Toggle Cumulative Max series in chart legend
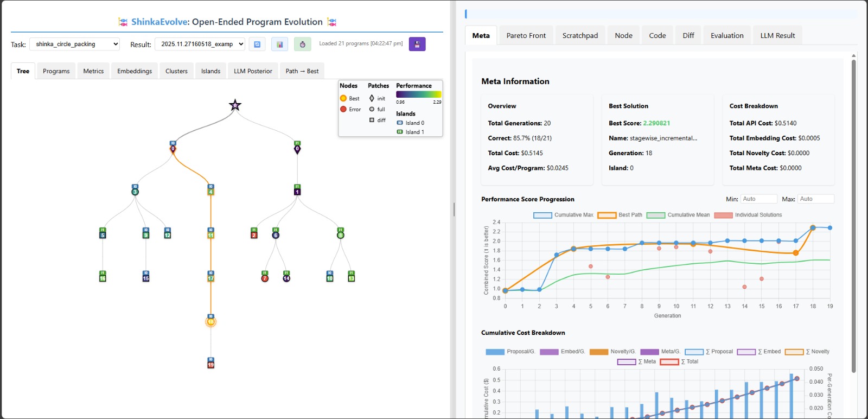The height and width of the screenshot is (419, 868). tap(542, 215)
